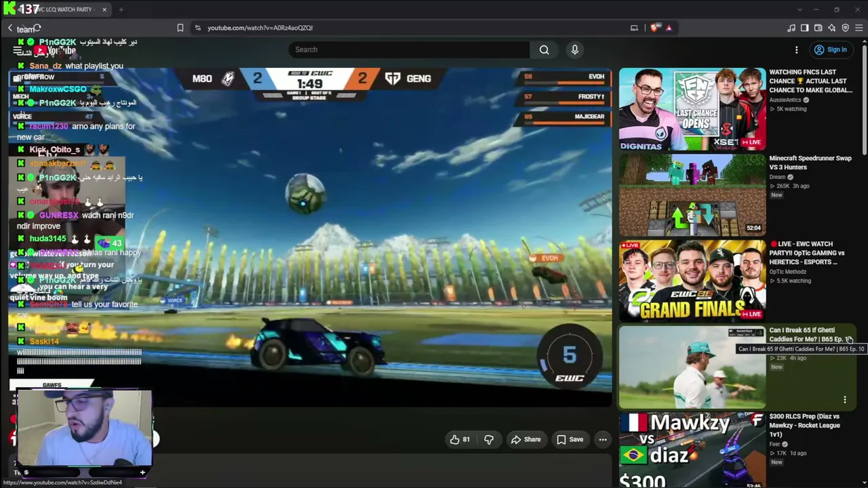This screenshot has width=868, height=488.
Task: Click the browser back arrow
Action: pos(10,28)
